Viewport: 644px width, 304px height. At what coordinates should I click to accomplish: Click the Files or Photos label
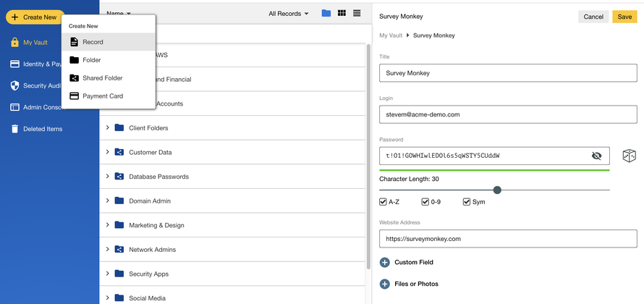tap(417, 284)
